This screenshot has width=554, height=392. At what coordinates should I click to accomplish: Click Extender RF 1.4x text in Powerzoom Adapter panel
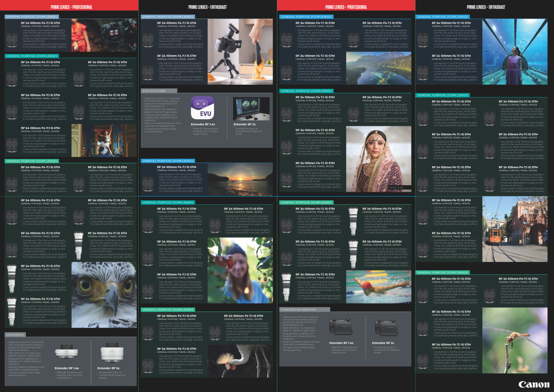pos(342,343)
